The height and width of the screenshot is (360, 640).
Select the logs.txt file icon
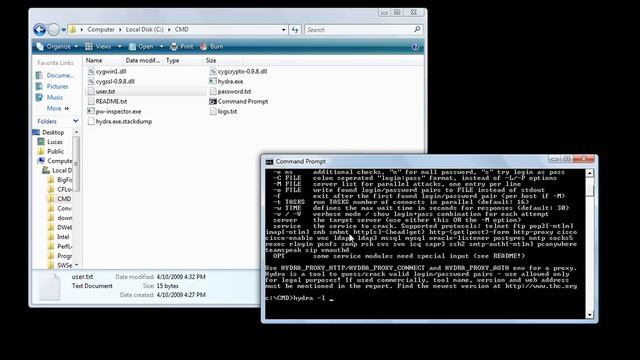(213, 111)
